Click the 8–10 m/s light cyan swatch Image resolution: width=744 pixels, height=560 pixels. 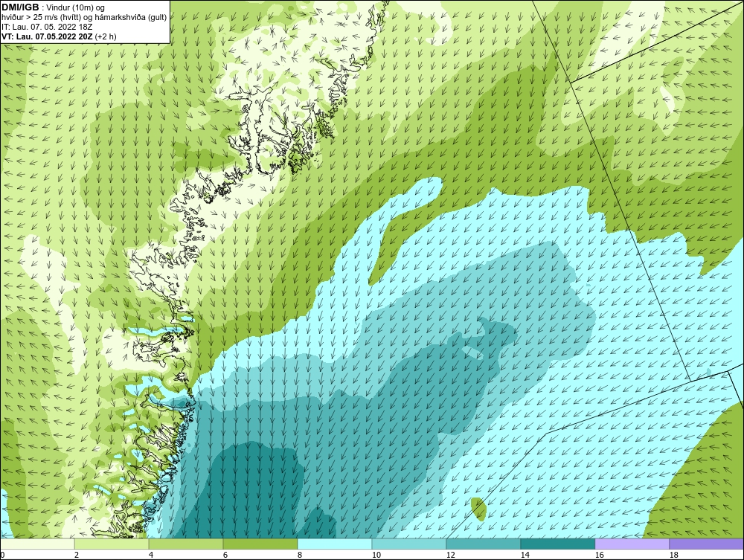(x=335, y=544)
